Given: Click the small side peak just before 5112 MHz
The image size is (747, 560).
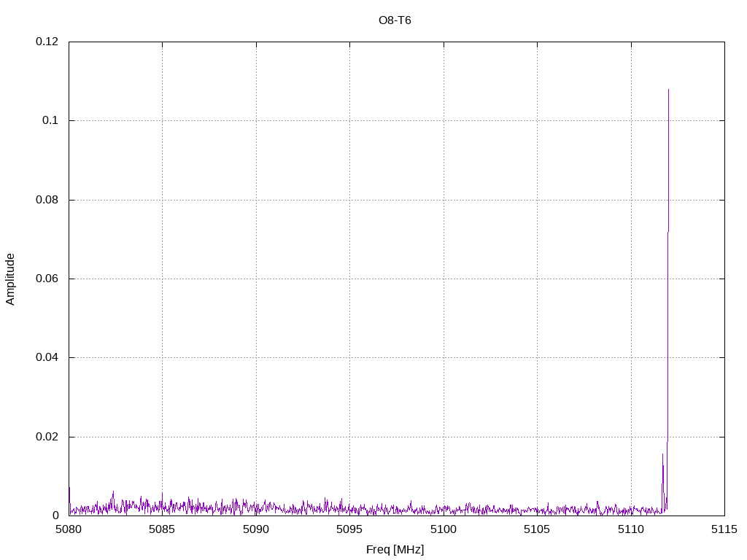Looking at the screenshot, I should (x=662, y=454).
